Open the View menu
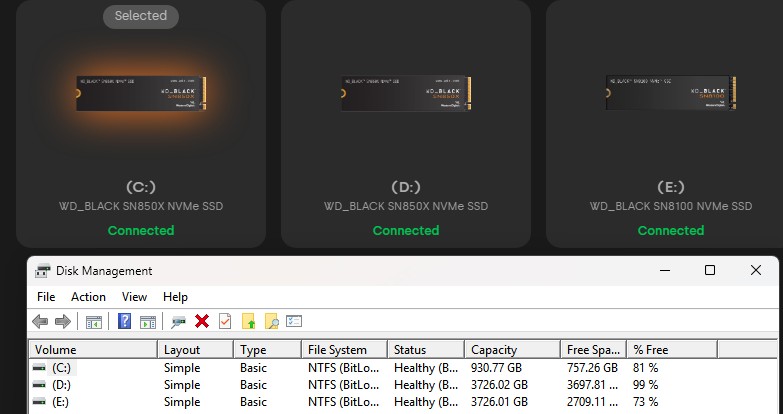Image resolution: width=783 pixels, height=414 pixels. pos(134,297)
